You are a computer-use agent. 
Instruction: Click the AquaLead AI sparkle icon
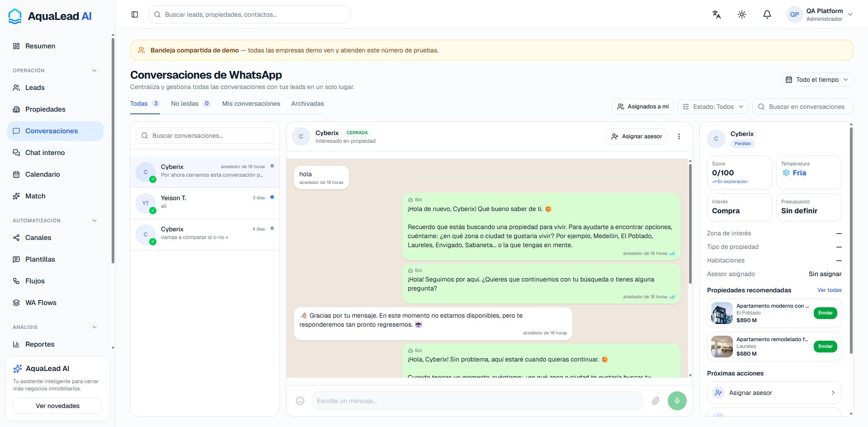(x=18, y=369)
